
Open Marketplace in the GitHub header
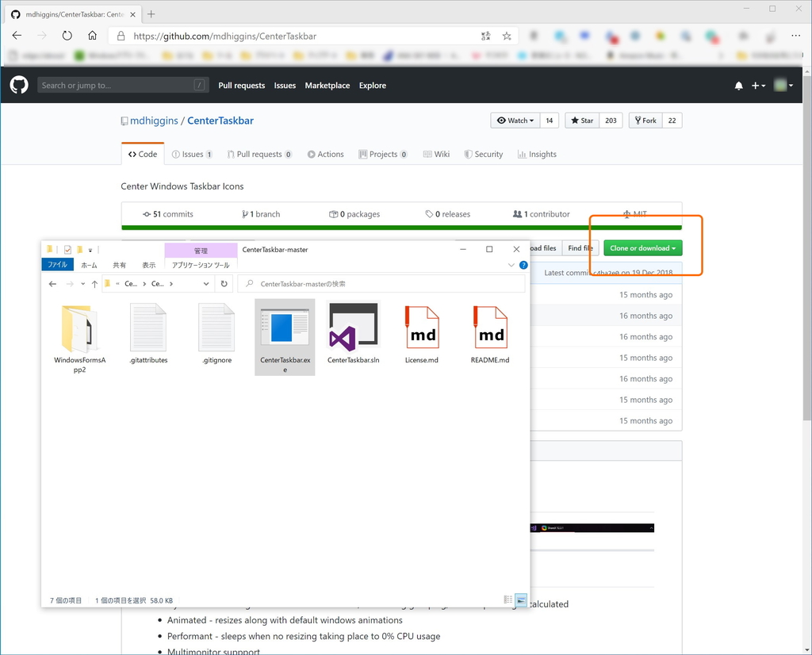[327, 86]
